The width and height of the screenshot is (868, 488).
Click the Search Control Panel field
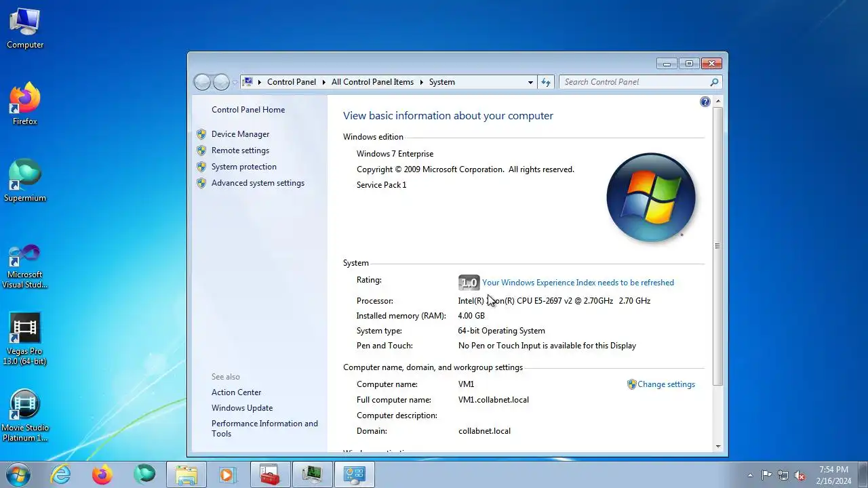pos(640,82)
